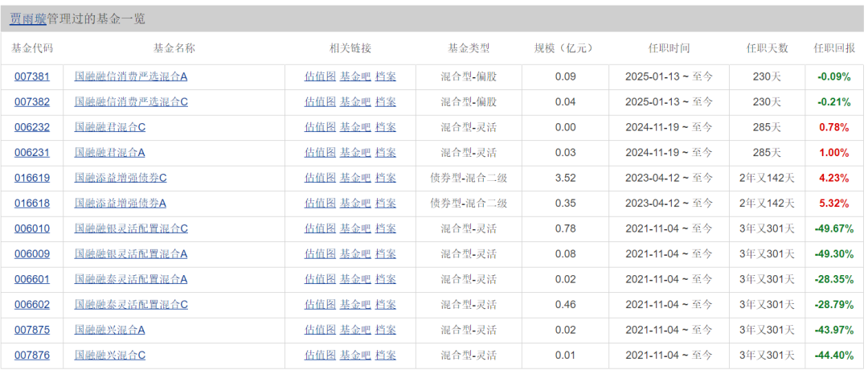Click the 任职天数 column header
The width and height of the screenshot is (868, 370).
(767, 48)
